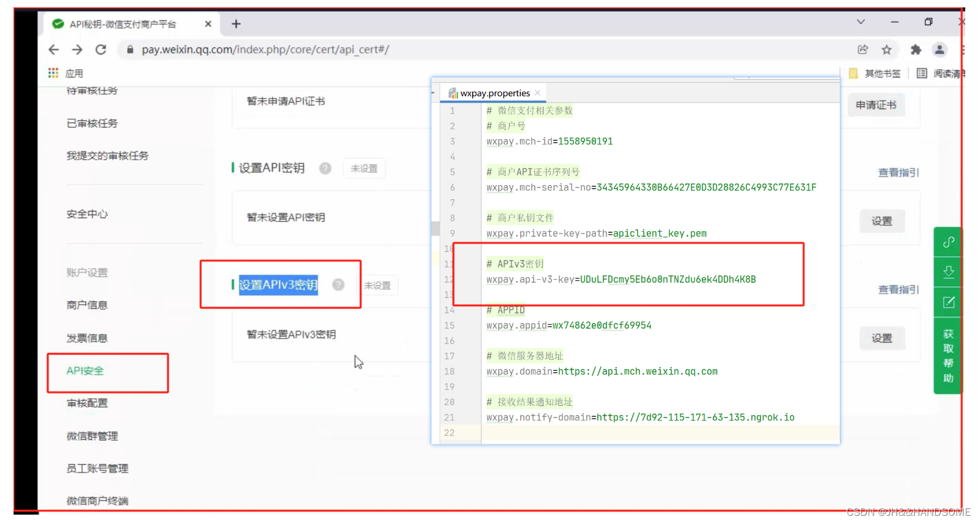Click the wxpay.notify-domain line
This screenshot has width=980, height=522.
point(640,418)
